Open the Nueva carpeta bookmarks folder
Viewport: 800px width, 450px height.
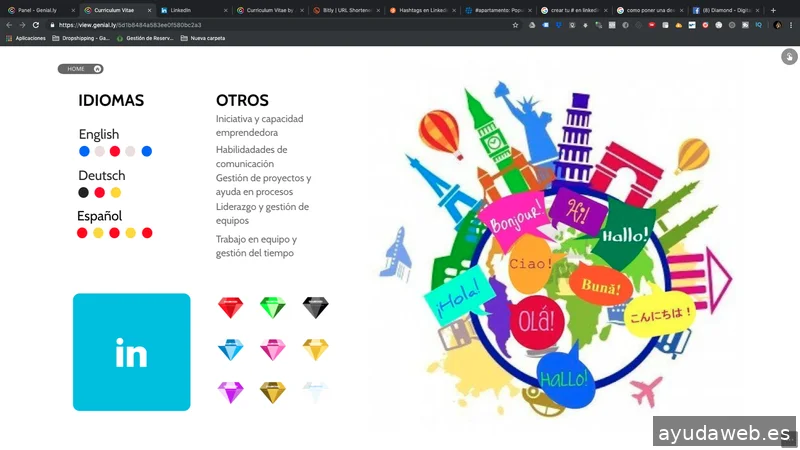[204, 38]
